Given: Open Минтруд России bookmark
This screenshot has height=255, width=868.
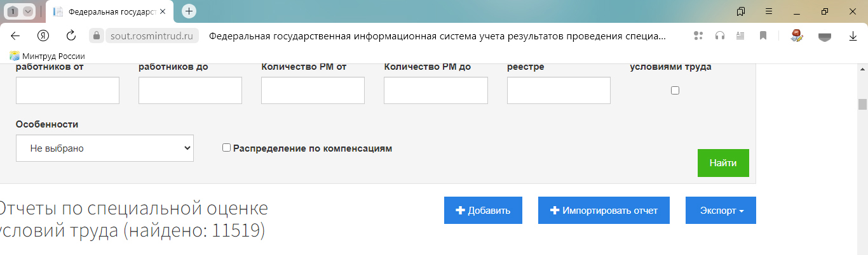Looking at the screenshot, I should coord(48,56).
